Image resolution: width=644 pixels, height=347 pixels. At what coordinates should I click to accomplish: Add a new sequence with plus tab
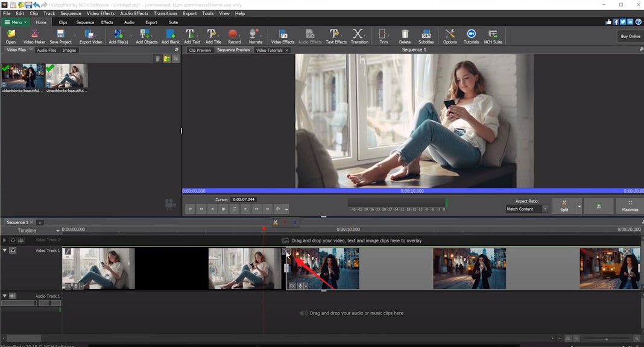point(40,222)
